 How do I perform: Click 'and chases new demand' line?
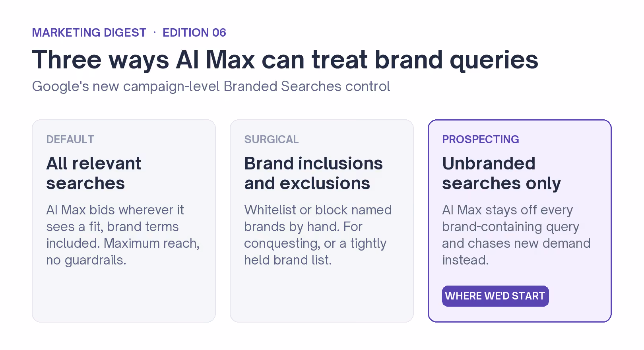516,243
